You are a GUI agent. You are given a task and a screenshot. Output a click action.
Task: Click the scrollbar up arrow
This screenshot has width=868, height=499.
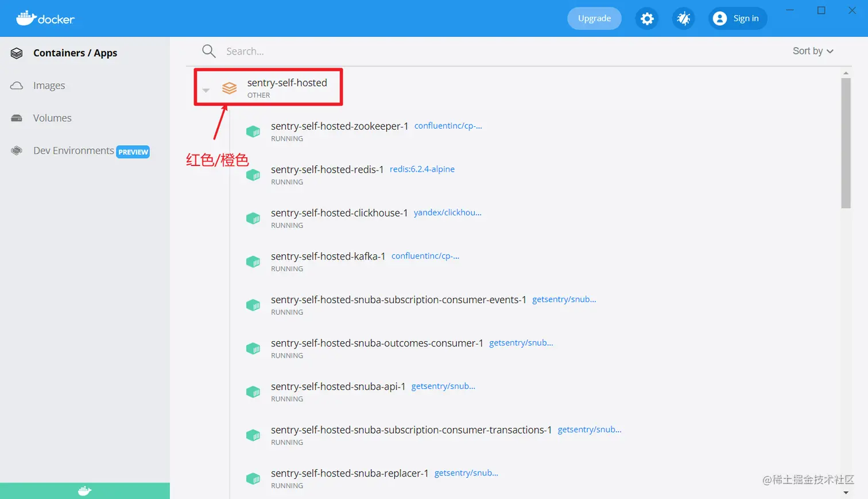pyautogui.click(x=846, y=73)
